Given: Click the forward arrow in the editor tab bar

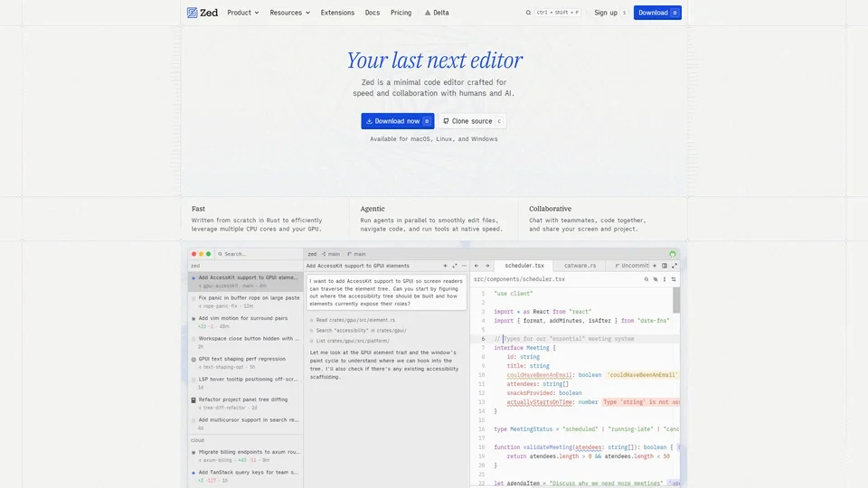Looking at the screenshot, I should click(487, 266).
